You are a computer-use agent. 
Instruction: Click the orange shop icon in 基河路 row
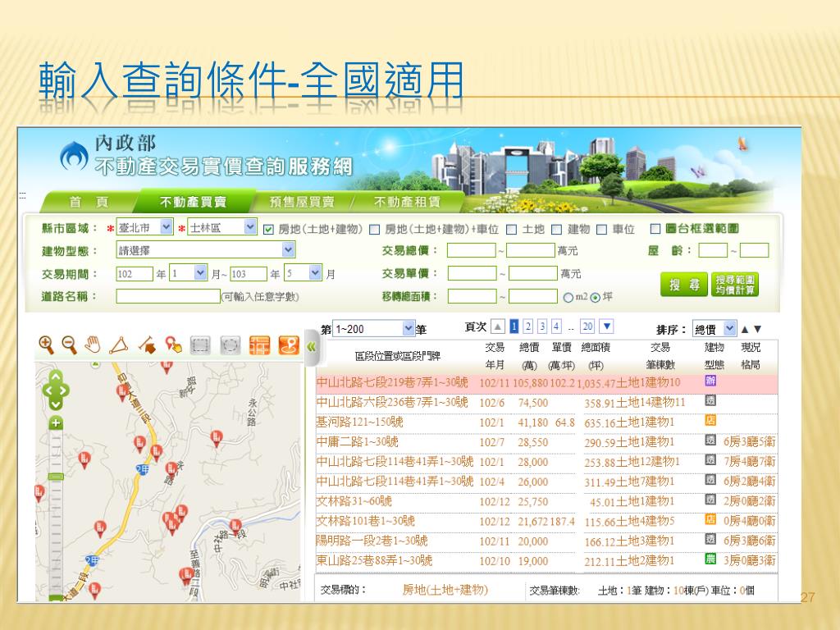click(710, 421)
